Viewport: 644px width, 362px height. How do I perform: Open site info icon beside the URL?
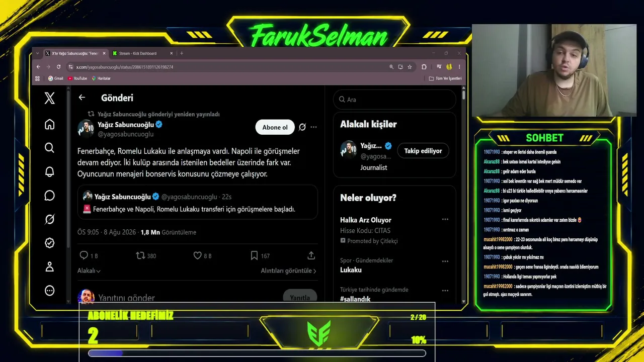[x=71, y=67]
